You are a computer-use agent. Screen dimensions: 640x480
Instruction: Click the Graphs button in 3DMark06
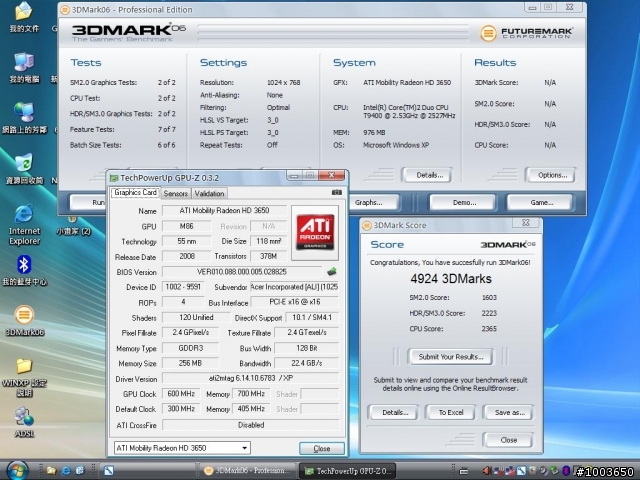pyautogui.click(x=373, y=202)
